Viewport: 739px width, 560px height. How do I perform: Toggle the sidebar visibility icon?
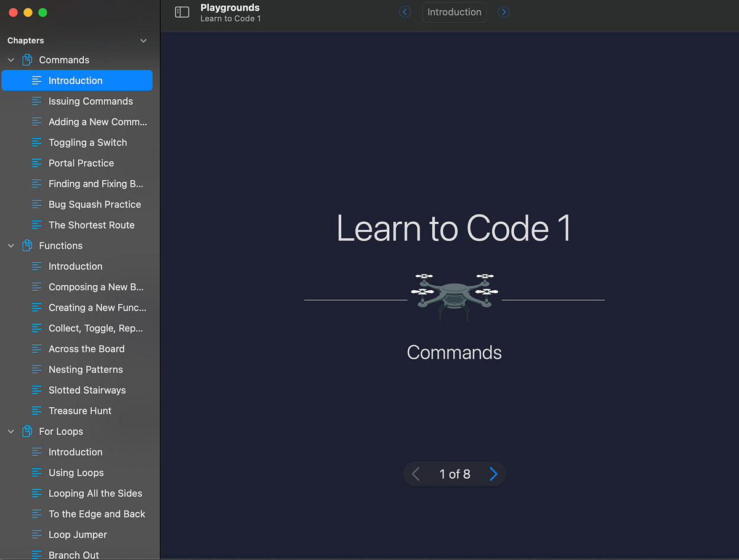tap(182, 12)
